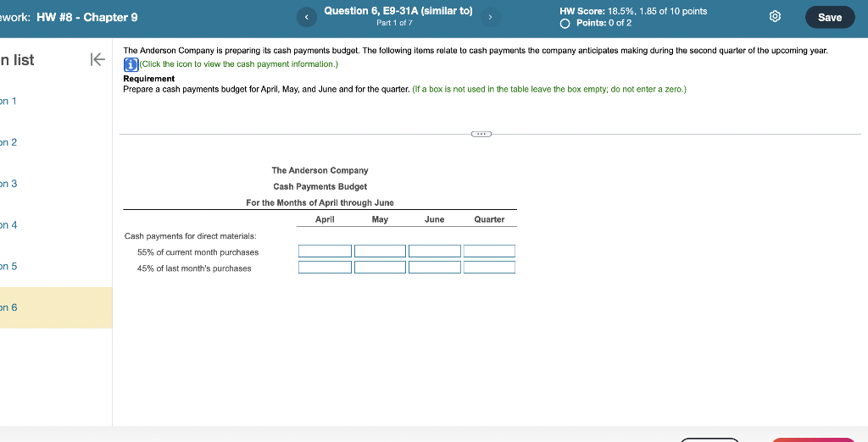Collapse the question list panel
Screen dimensions: 868x442
[97, 59]
